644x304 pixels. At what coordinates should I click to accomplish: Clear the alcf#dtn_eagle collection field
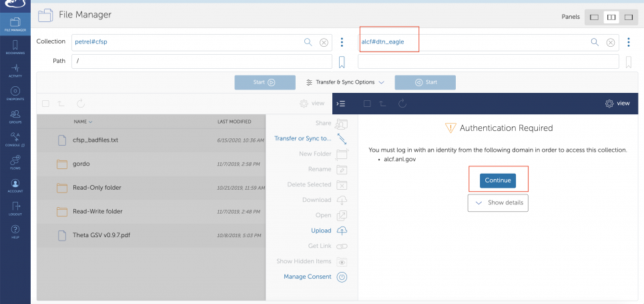tap(611, 42)
